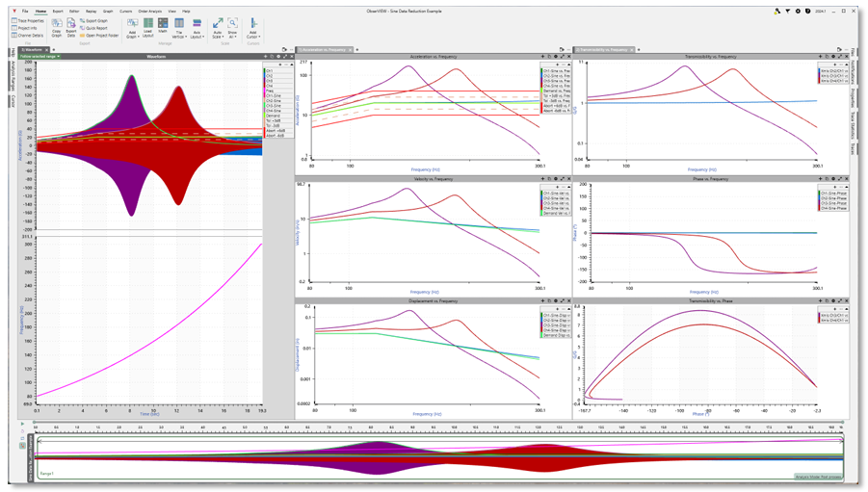
Task: Click the Analysis Mode indicator at bottom right
Action: (x=818, y=477)
